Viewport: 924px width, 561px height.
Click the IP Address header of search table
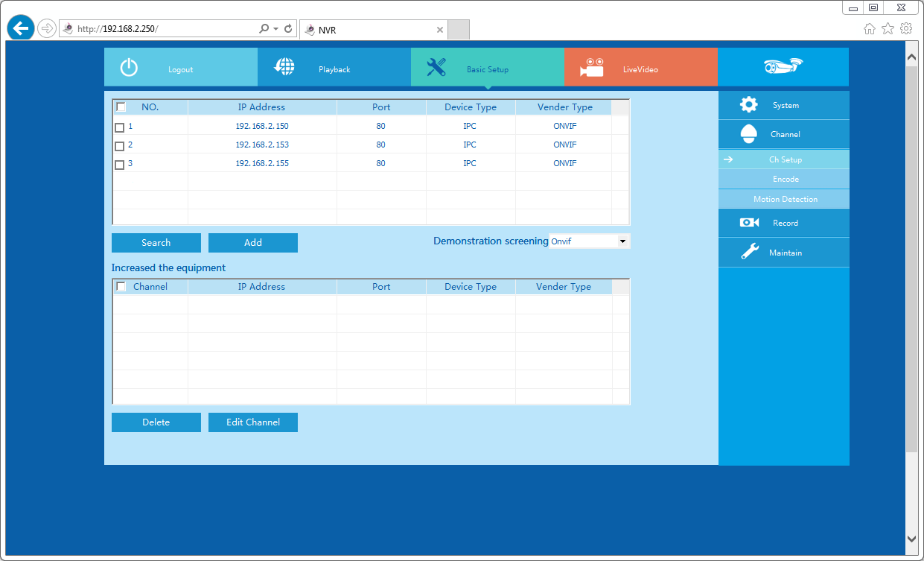tap(261, 107)
